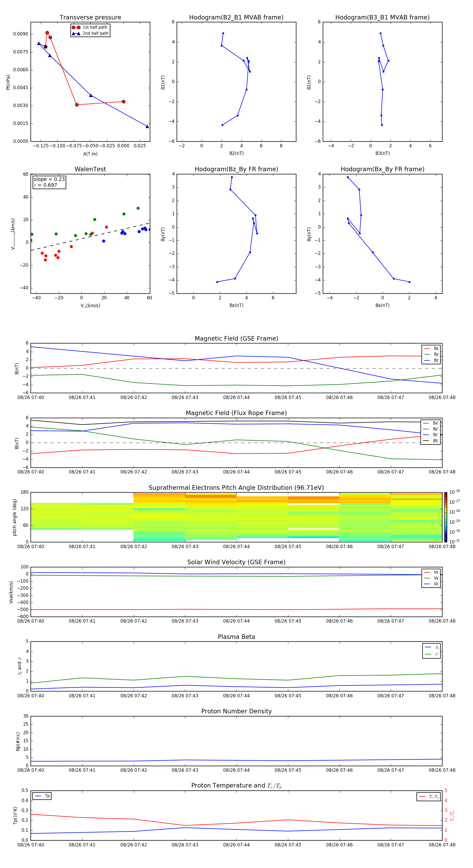
Task: Click the 'Pt(nPa)' y-axis label
Action: click(x=8, y=82)
